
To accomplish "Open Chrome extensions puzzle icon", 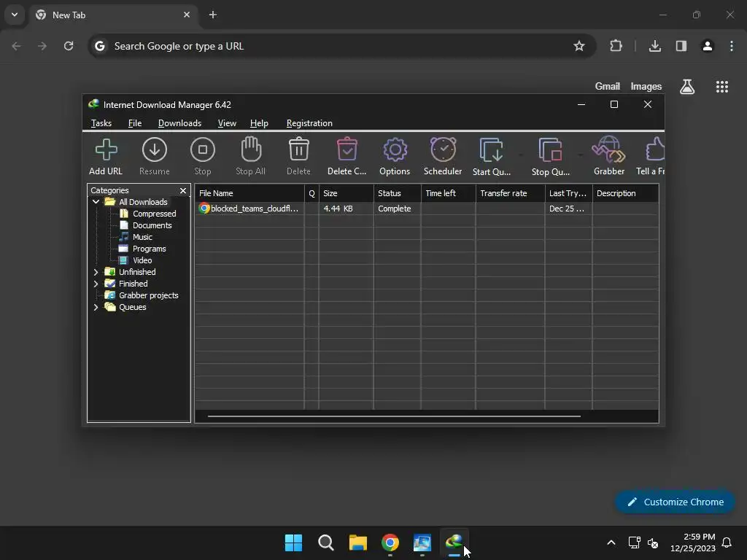I will 616,46.
